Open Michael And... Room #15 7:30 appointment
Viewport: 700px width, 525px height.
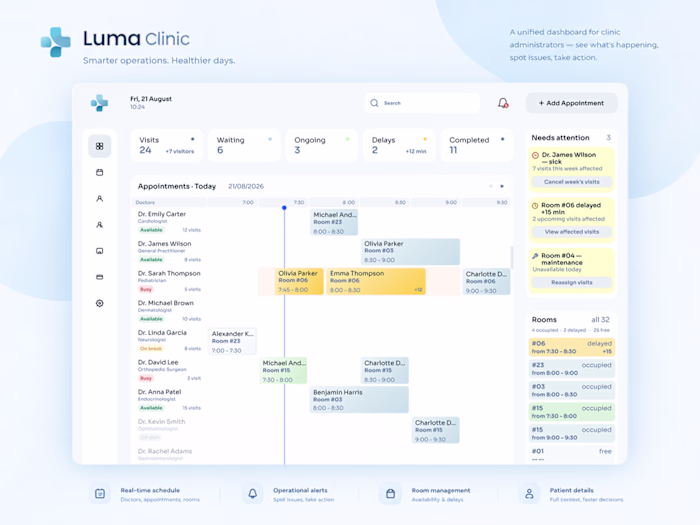pyautogui.click(x=283, y=371)
